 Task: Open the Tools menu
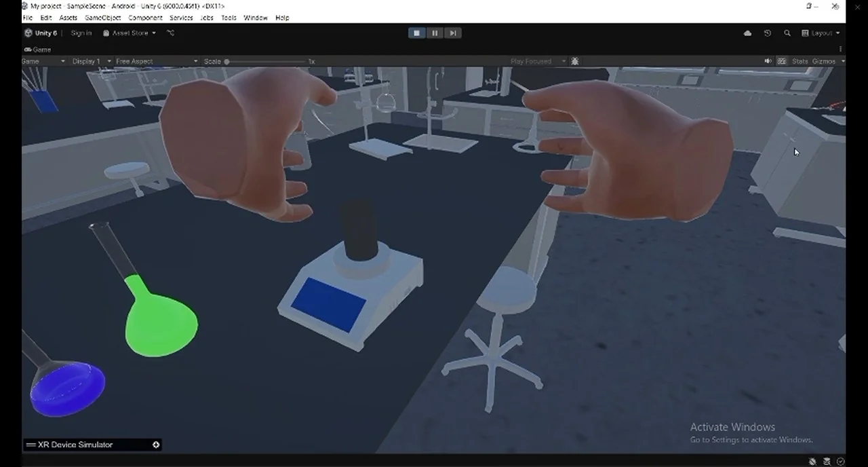click(x=229, y=18)
